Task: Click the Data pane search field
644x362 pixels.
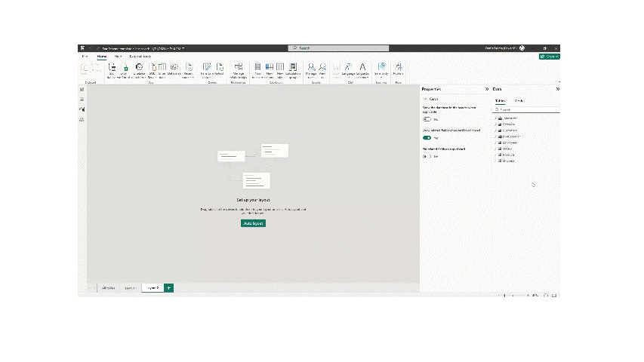Action: (525, 109)
